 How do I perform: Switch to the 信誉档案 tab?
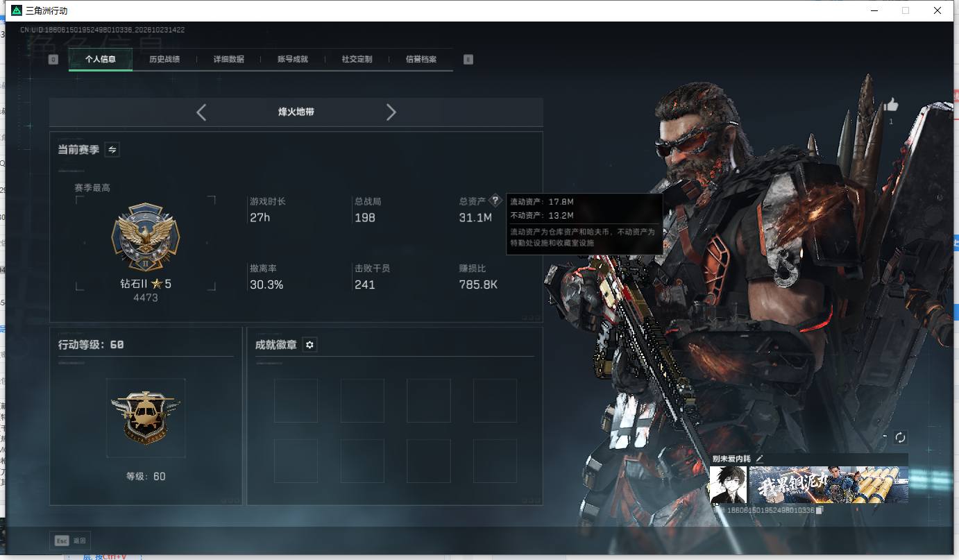point(421,60)
